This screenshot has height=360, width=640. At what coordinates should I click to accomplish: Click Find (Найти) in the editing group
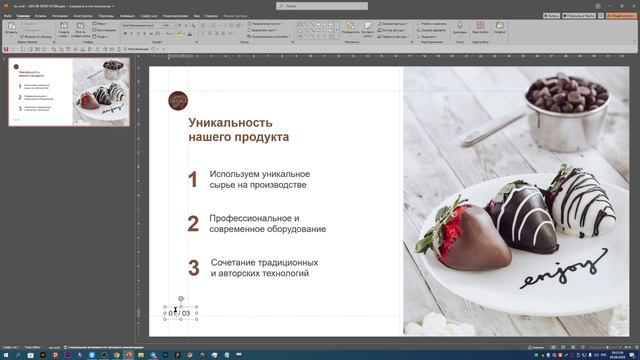click(431, 24)
